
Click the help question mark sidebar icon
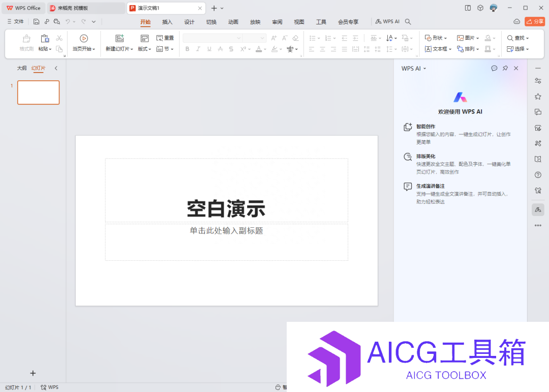pyautogui.click(x=538, y=175)
